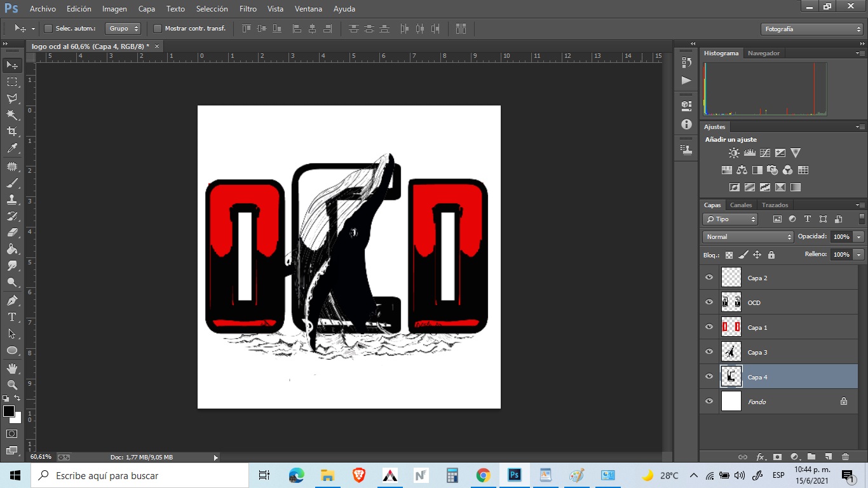
Task: Add a Curves adjustment
Action: pos(765,153)
